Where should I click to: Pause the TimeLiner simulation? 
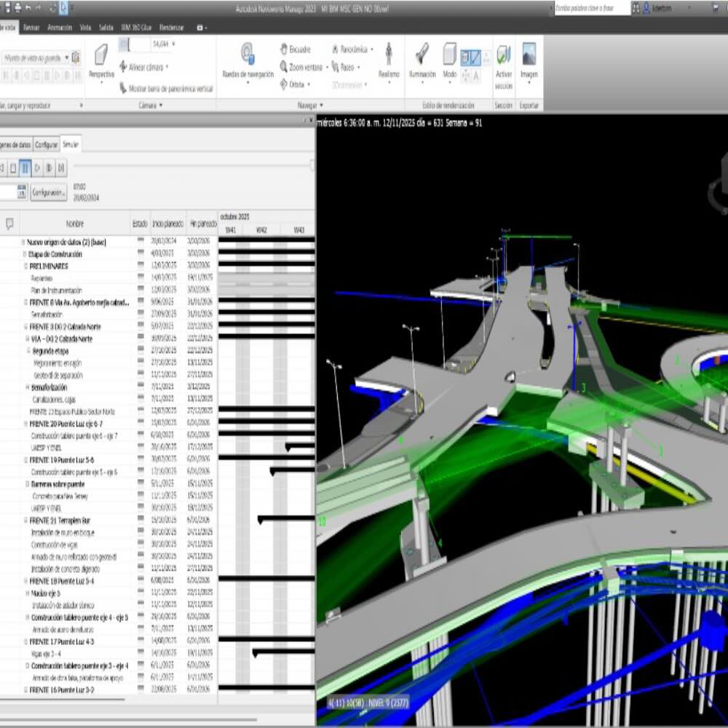[x=25, y=167]
